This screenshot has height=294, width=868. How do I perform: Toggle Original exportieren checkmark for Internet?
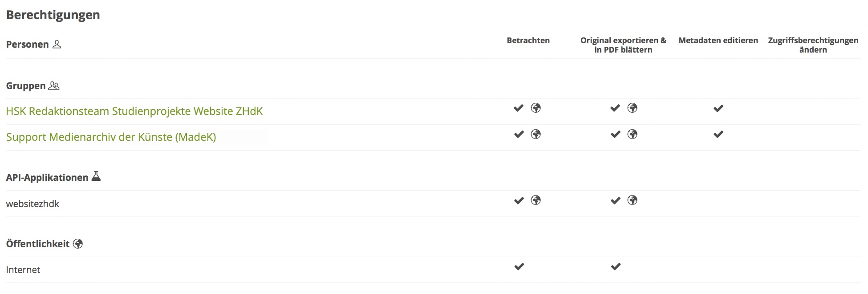616,266
